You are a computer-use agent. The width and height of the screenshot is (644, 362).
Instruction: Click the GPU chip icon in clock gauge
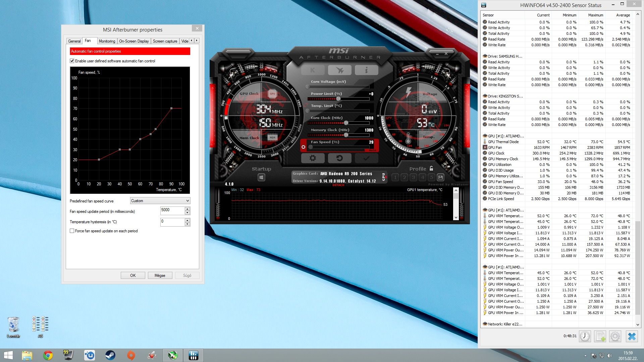click(x=272, y=94)
